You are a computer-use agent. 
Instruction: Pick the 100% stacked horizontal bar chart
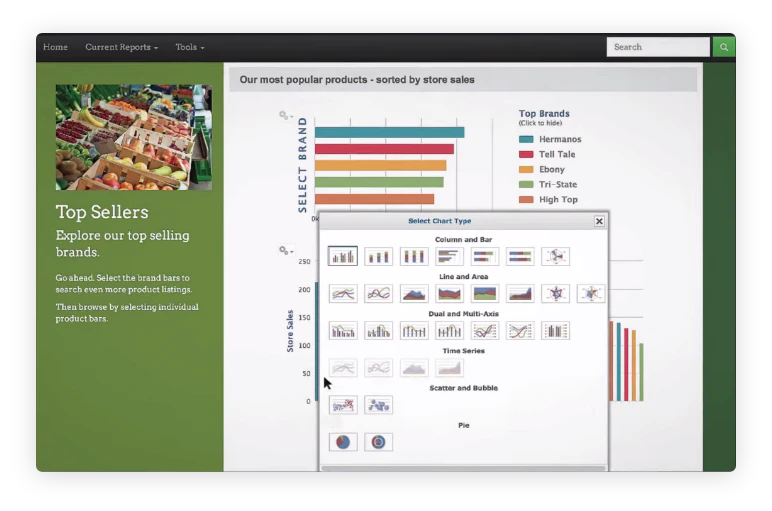point(520,256)
